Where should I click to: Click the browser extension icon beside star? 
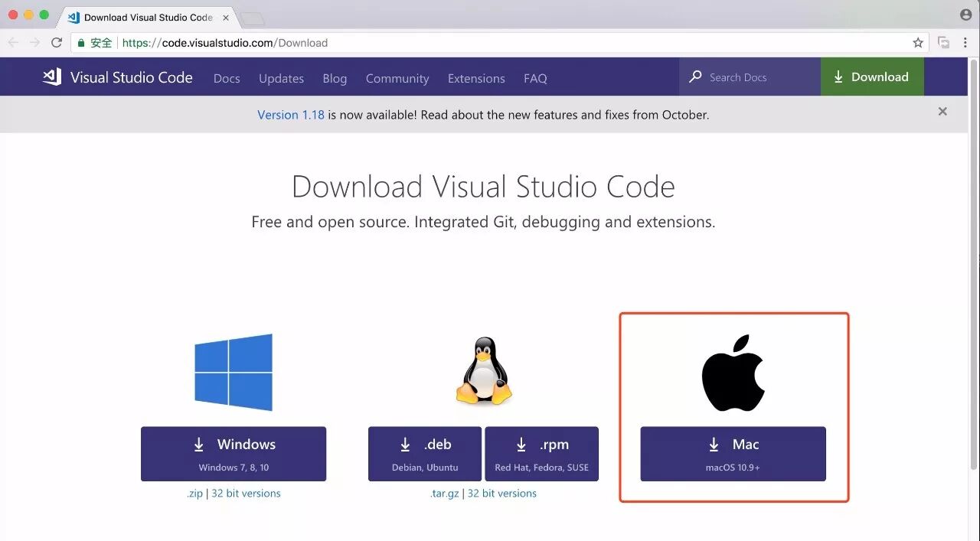point(944,43)
